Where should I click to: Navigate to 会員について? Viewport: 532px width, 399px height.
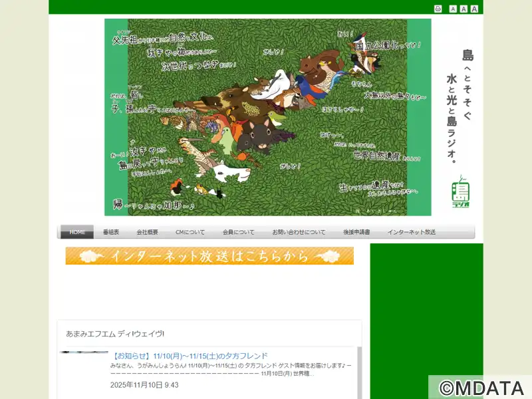(238, 232)
